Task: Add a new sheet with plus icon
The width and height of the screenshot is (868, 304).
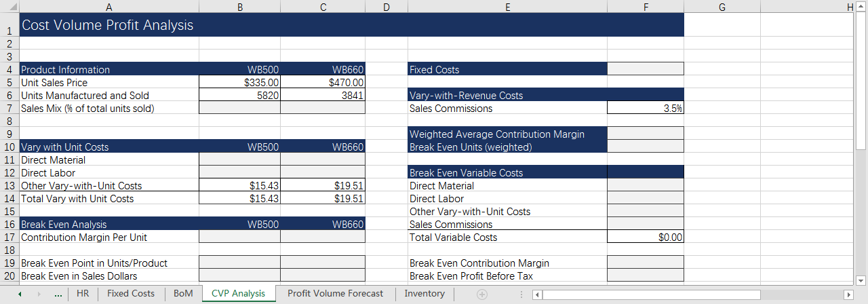Action: (x=482, y=294)
